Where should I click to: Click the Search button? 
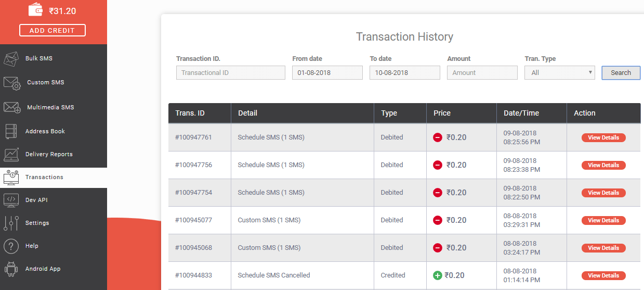point(621,73)
